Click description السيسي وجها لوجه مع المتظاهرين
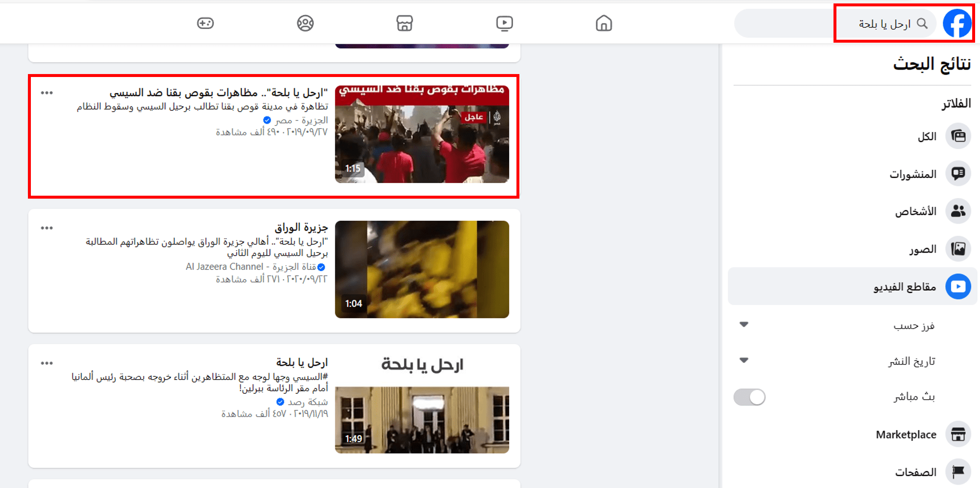 pos(200,383)
